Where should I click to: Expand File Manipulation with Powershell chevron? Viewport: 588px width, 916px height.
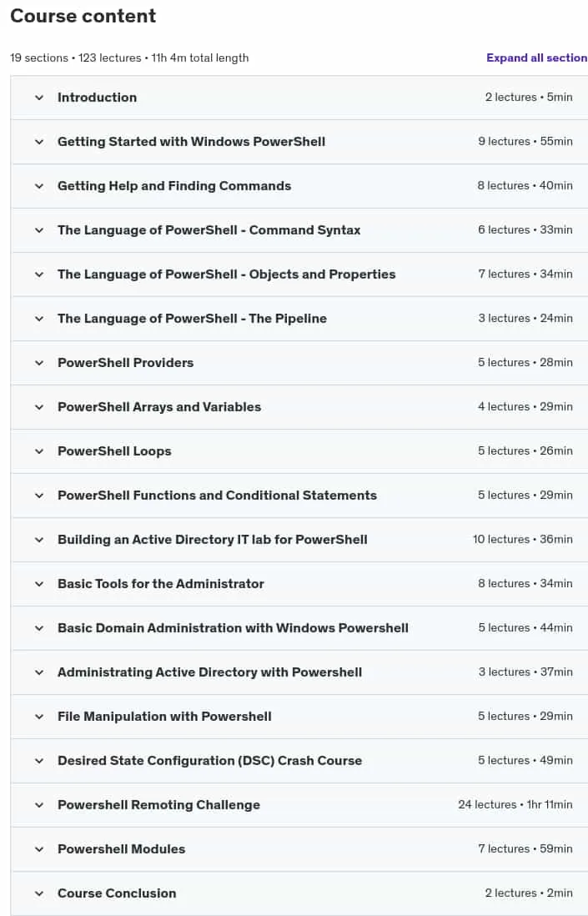39,717
